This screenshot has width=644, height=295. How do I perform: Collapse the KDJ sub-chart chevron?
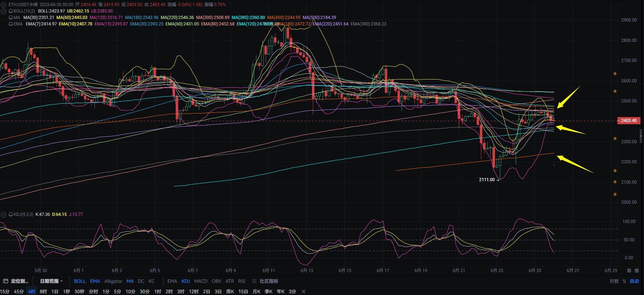click(4, 214)
